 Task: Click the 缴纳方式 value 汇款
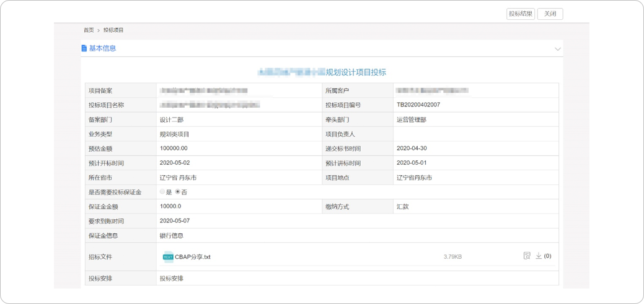point(402,207)
